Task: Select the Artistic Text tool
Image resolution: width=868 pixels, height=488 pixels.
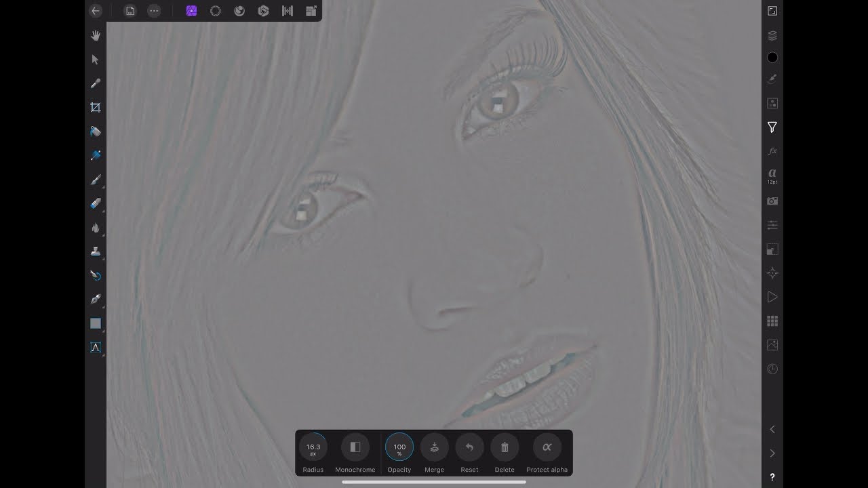Action: [96, 347]
